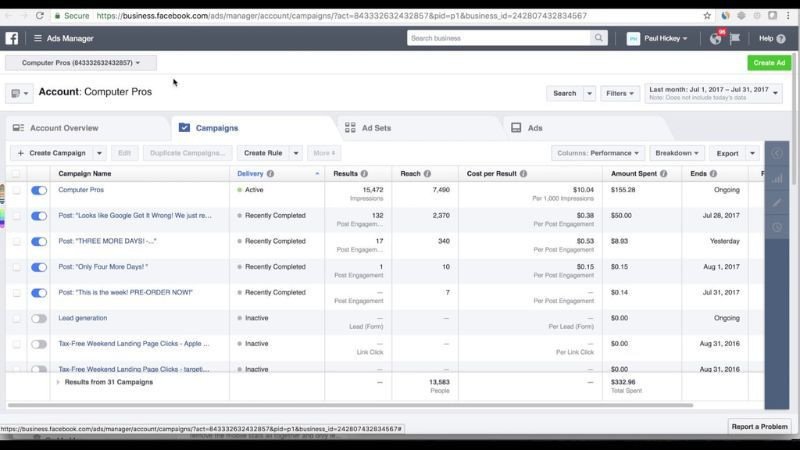This screenshot has width=800, height=450.
Task: Click the Create Rule button
Action: 263,153
